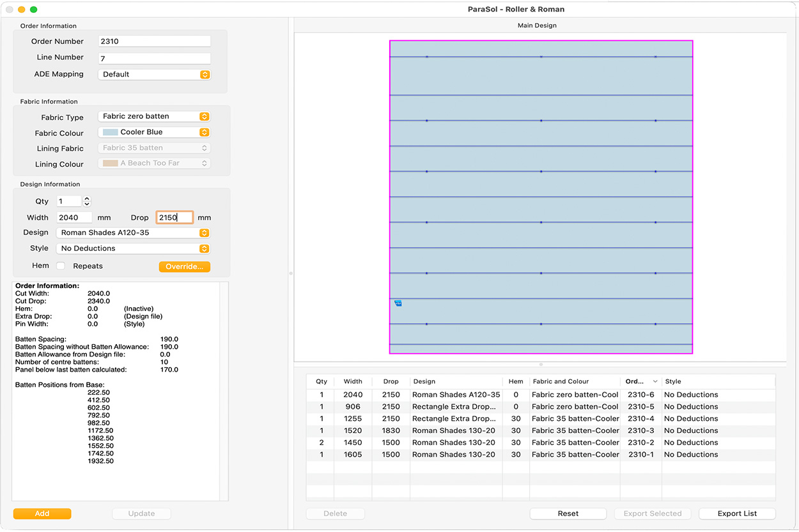
Task: Click the Order Number input field
Action: click(155, 42)
